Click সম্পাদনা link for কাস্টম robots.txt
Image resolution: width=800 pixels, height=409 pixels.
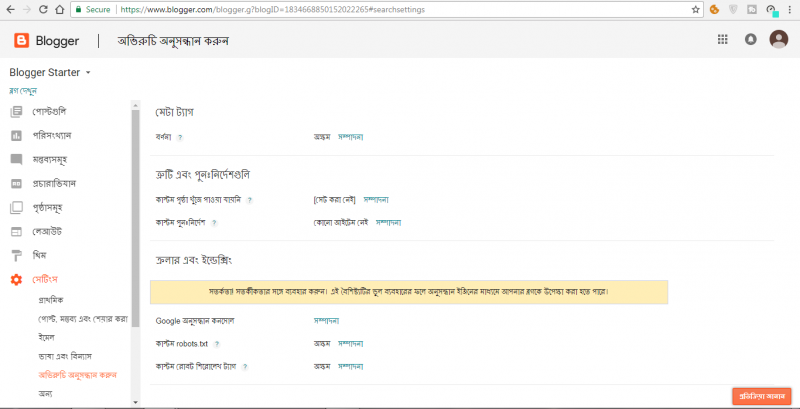pos(351,344)
